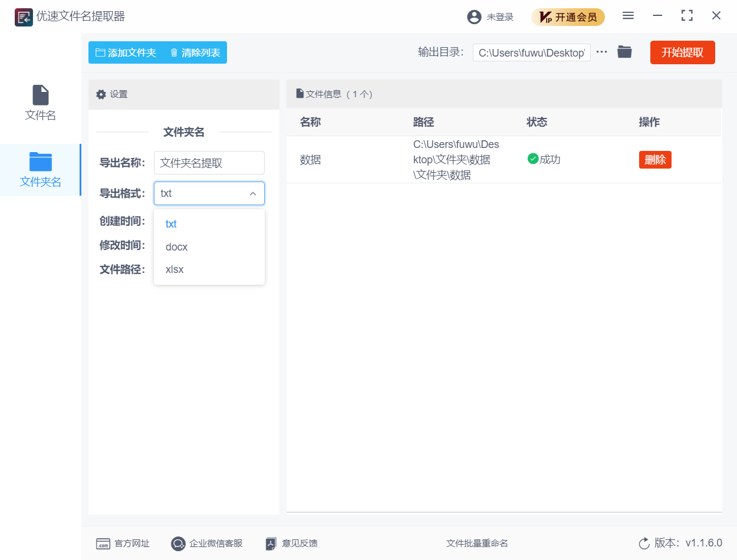Switch to 文件名 sidebar tab
737x560 pixels.
41,103
